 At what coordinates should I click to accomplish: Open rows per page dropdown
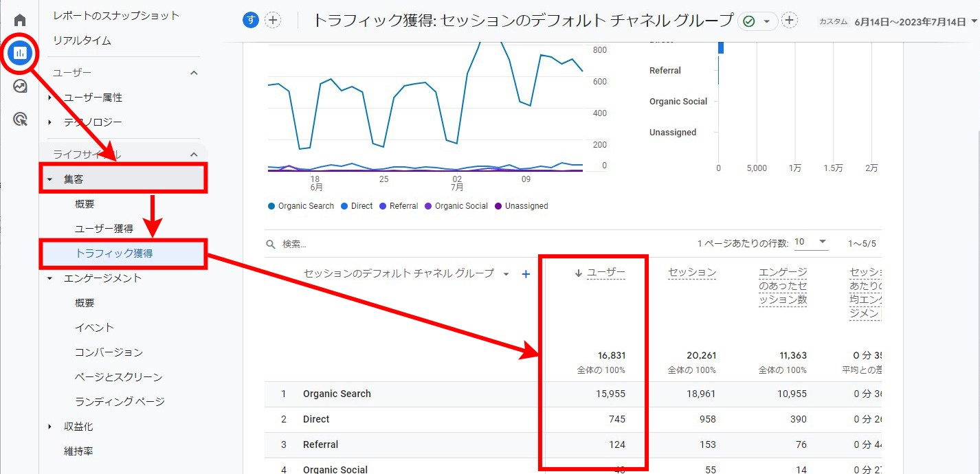click(x=811, y=242)
